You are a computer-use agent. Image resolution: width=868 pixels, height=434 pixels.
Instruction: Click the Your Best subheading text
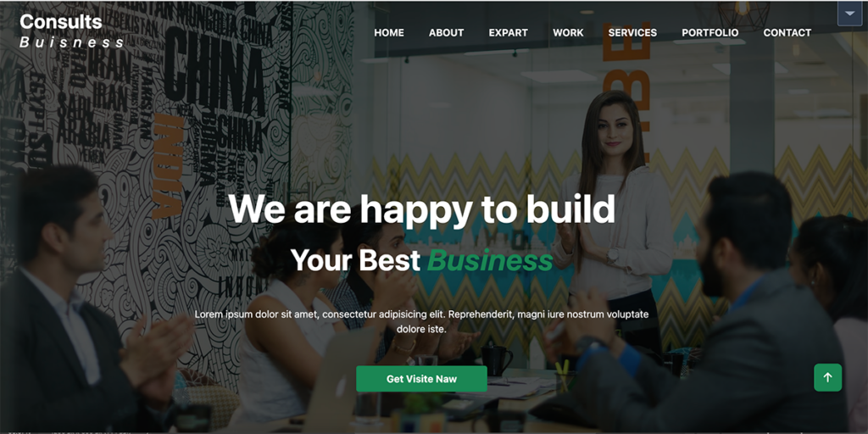point(355,260)
